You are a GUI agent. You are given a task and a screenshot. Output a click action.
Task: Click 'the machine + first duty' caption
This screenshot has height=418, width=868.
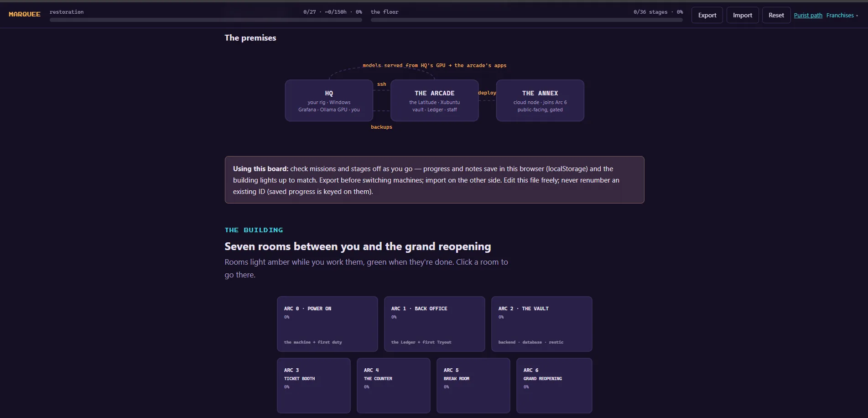pyautogui.click(x=313, y=342)
